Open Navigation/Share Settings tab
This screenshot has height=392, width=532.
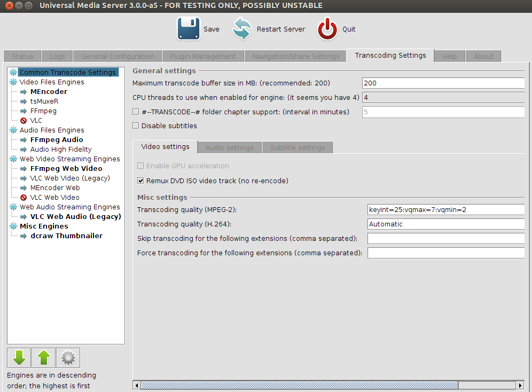pos(296,56)
